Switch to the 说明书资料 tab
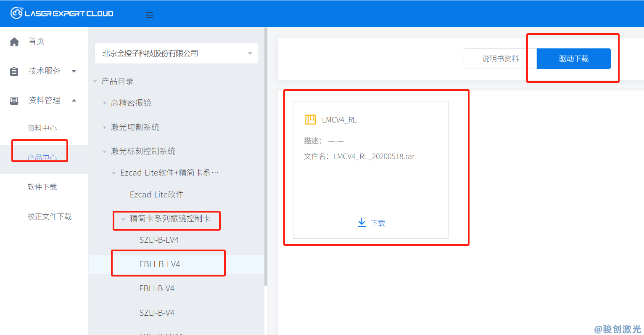 pos(500,59)
